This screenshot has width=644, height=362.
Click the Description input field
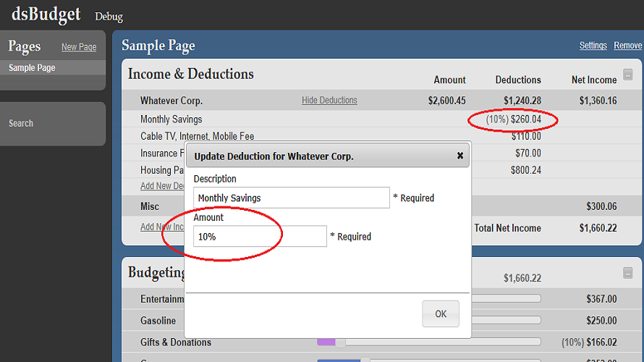tap(292, 198)
